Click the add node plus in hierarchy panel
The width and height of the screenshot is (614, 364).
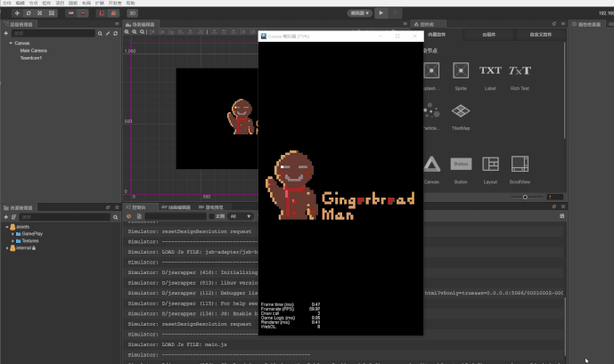(6, 34)
